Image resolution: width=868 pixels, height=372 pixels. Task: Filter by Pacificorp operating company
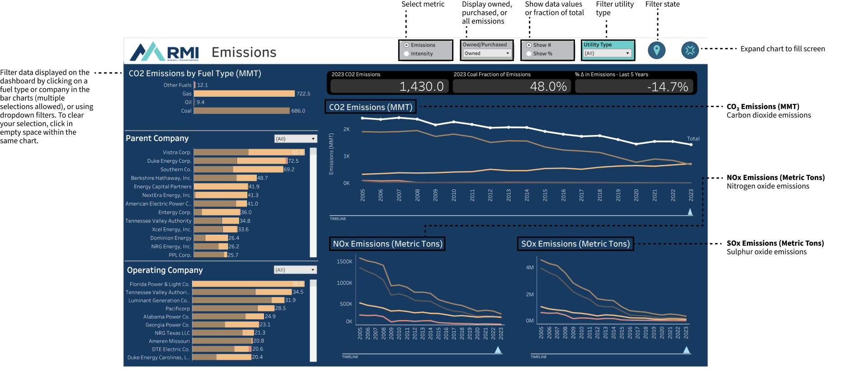coord(233,309)
